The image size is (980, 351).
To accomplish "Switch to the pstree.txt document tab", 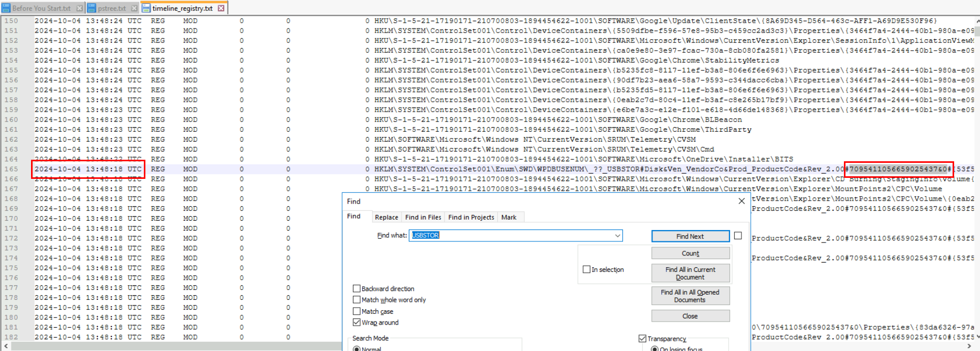I will (x=112, y=8).
